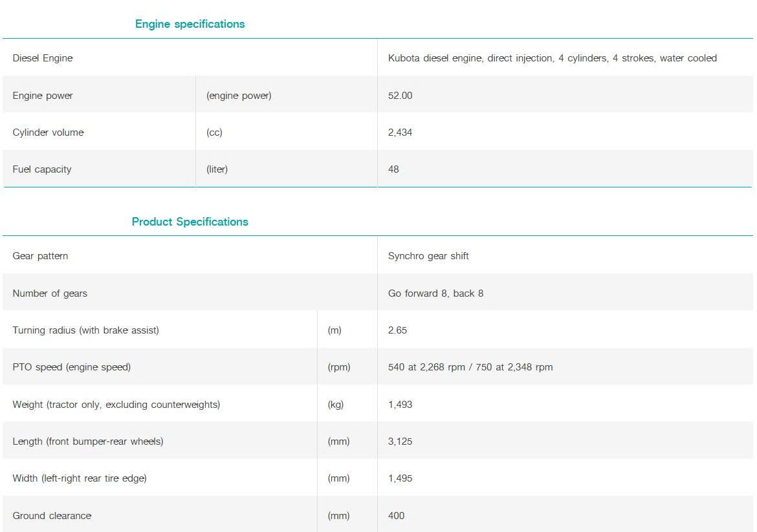This screenshot has width=757, height=532.
Task: Click the Product Specifications heading
Action: point(190,222)
